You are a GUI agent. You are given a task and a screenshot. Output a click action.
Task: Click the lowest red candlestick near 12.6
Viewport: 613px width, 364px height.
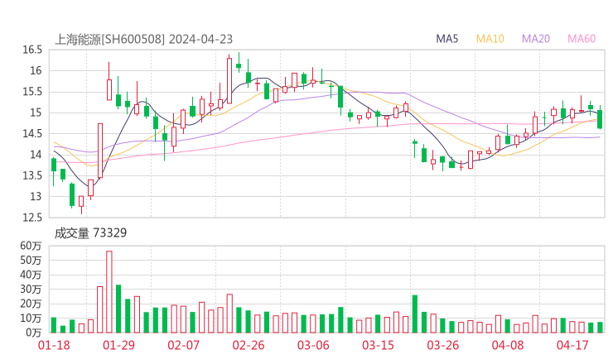pyautogui.click(x=81, y=202)
